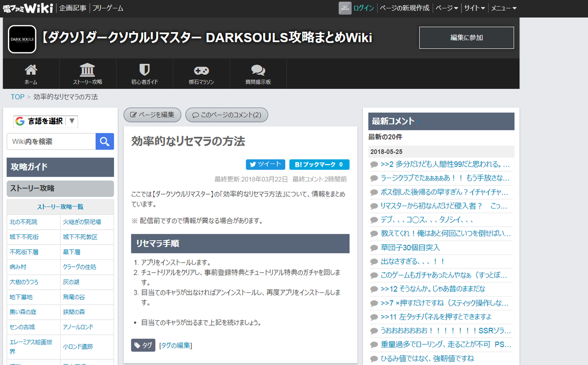Open comment 出なさすぎる、、、！！

413,261
